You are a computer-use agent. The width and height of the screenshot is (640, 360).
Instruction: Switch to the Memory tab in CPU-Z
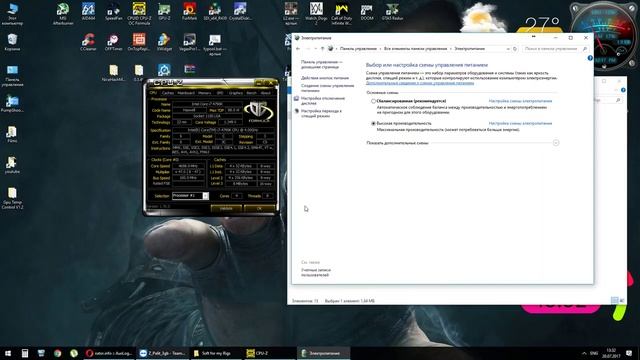pyautogui.click(x=204, y=93)
